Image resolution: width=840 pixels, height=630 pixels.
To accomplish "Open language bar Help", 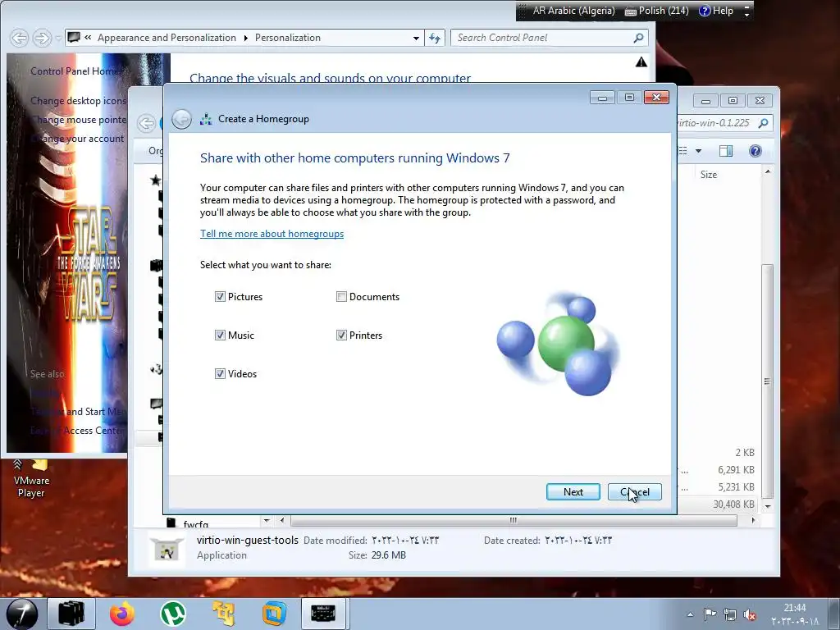I will (x=716, y=11).
